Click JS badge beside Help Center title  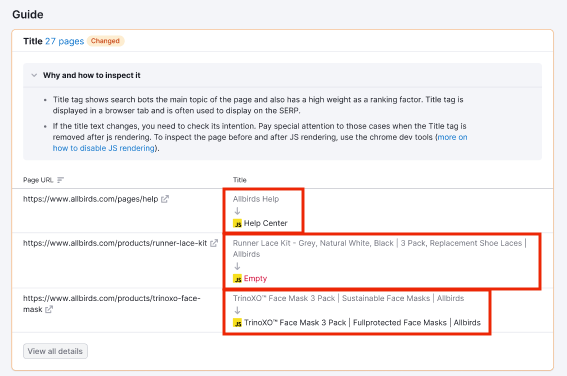[x=238, y=223]
